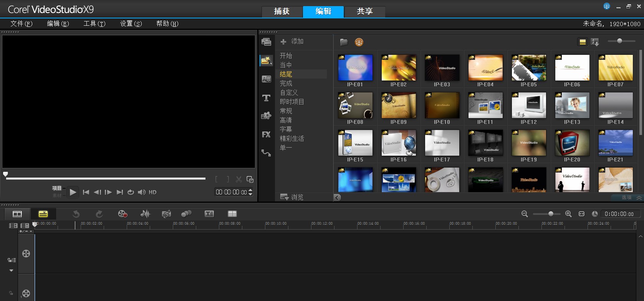The height and width of the screenshot is (301, 644).
Task: Click the 添加 add button
Action: 292,41
